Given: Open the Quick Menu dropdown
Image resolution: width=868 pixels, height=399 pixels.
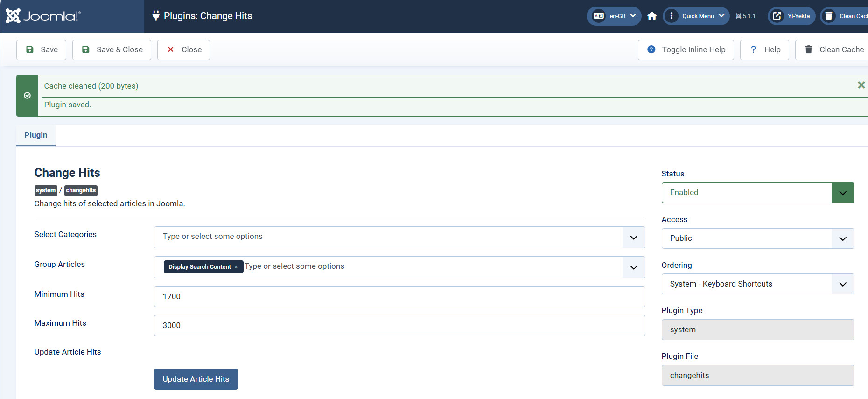Looking at the screenshot, I should coord(696,16).
